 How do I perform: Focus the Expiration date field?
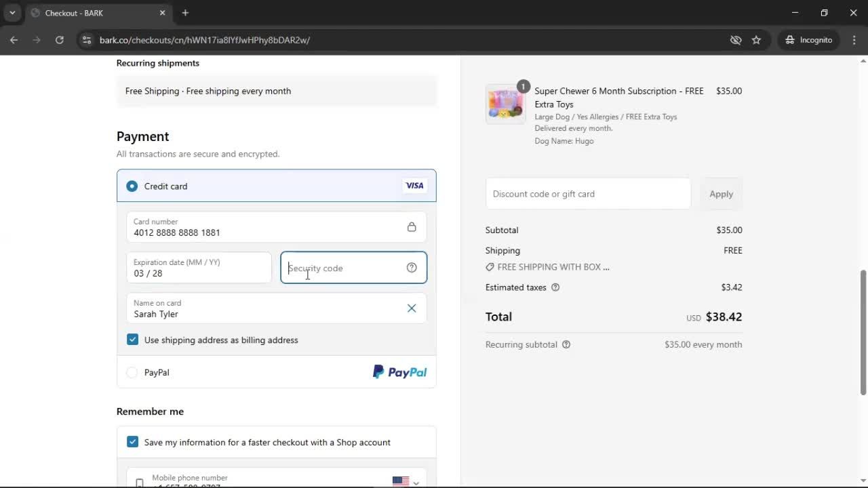pos(199,268)
